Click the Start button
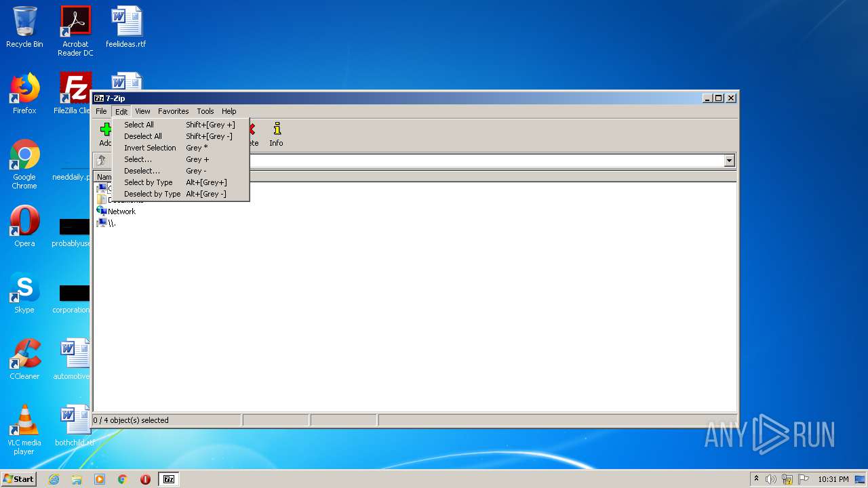The image size is (868, 488). point(18,479)
